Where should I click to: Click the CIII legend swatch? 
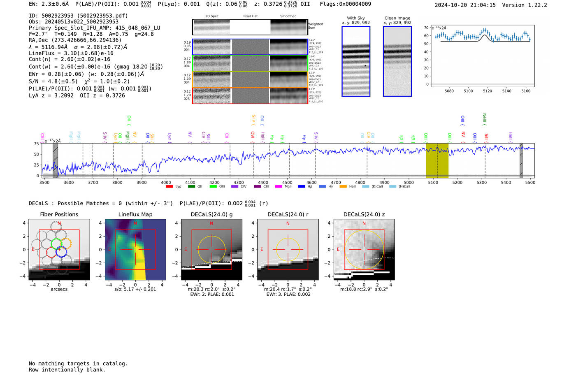click(x=258, y=187)
